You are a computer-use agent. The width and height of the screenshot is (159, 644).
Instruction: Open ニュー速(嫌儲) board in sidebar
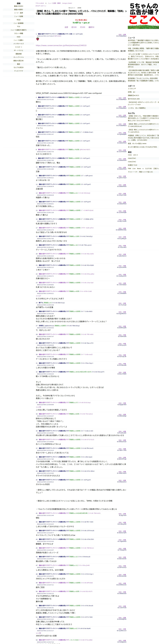19,23
